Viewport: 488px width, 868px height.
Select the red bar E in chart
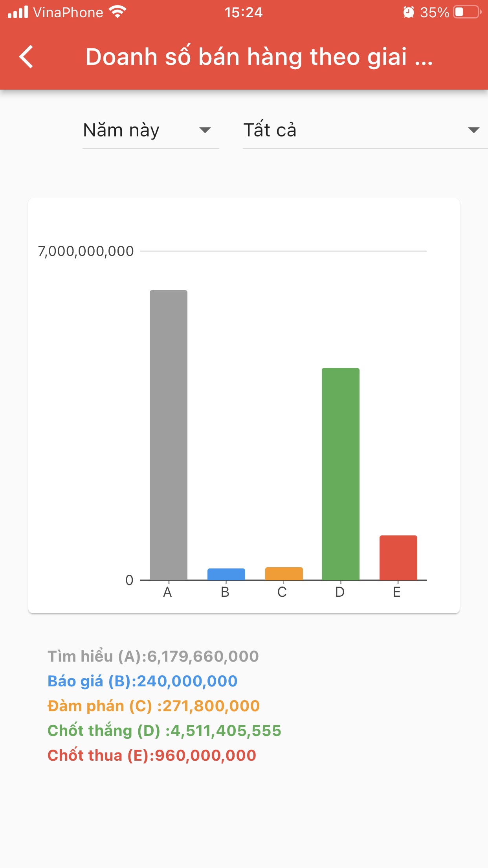tap(398, 557)
